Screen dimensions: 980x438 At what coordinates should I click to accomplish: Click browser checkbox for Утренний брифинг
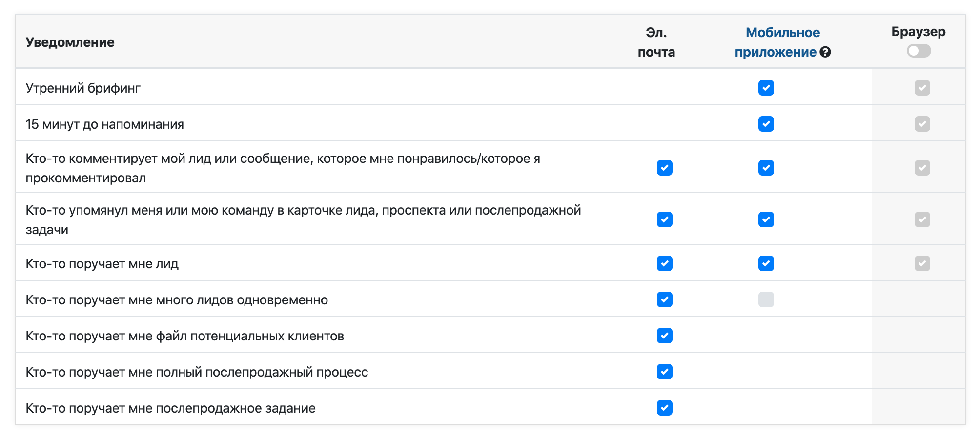tap(922, 88)
